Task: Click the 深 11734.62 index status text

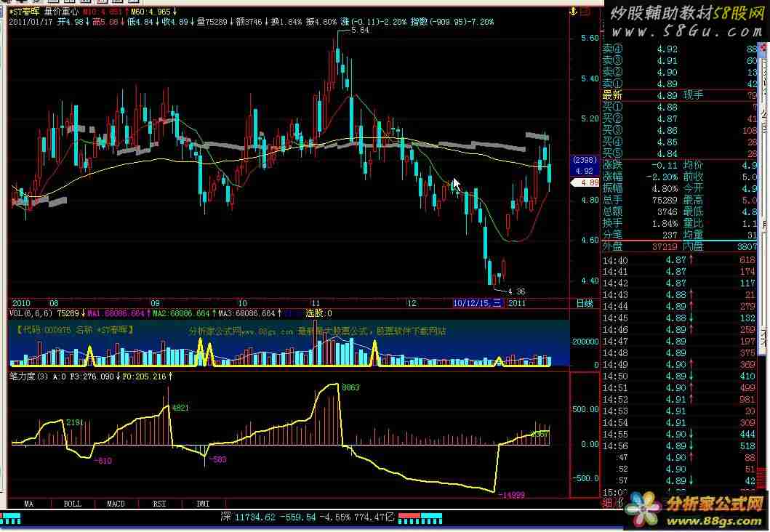Action: [308, 517]
